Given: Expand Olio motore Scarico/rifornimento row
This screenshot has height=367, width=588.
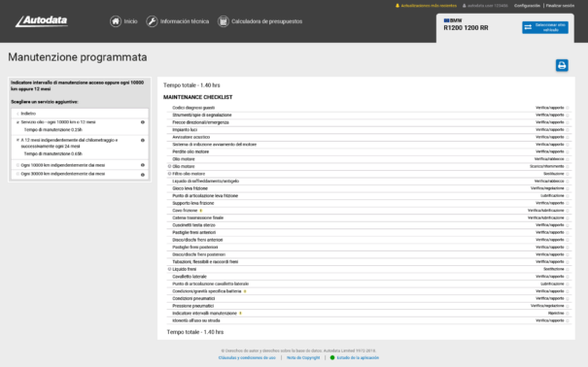Looking at the screenshot, I should 169,166.
